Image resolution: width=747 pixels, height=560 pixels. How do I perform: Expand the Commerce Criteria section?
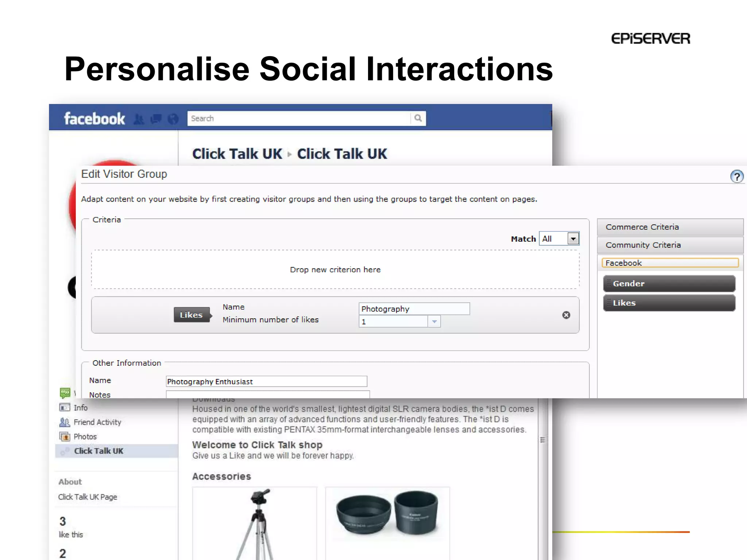tap(670, 227)
